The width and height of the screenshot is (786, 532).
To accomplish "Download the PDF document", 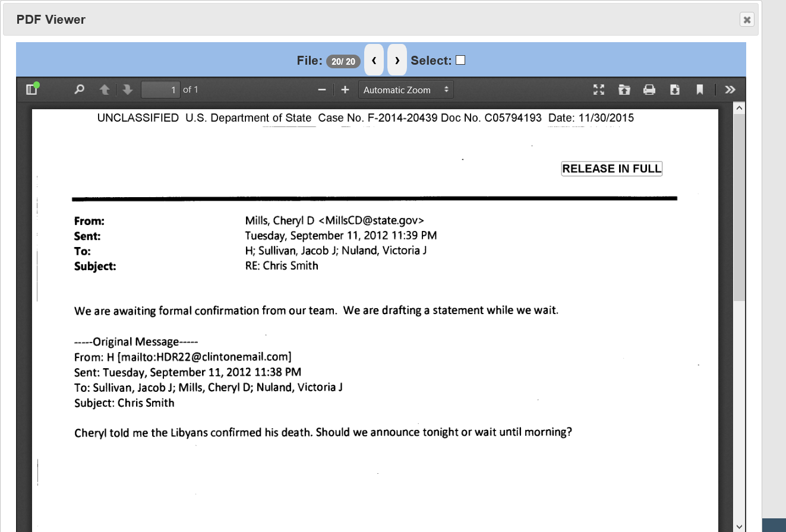I will [675, 90].
